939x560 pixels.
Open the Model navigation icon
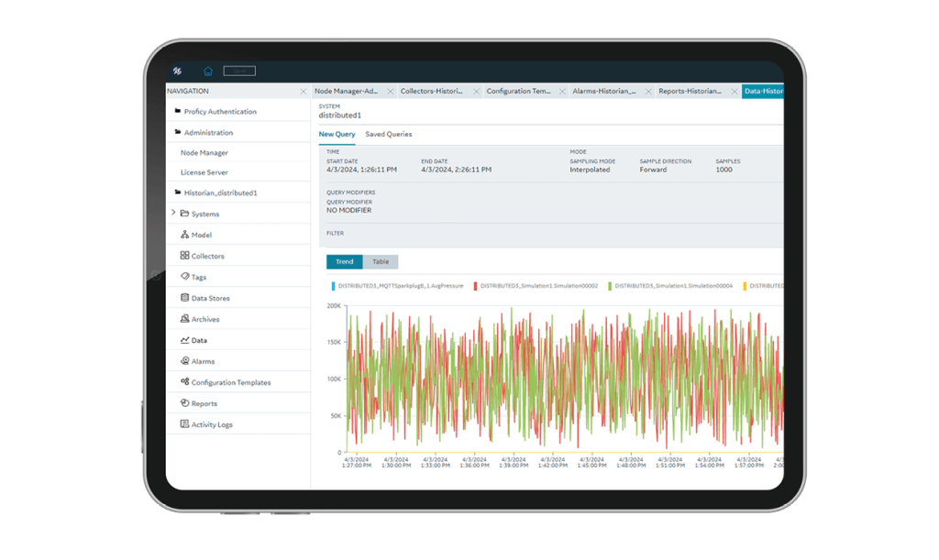(184, 236)
